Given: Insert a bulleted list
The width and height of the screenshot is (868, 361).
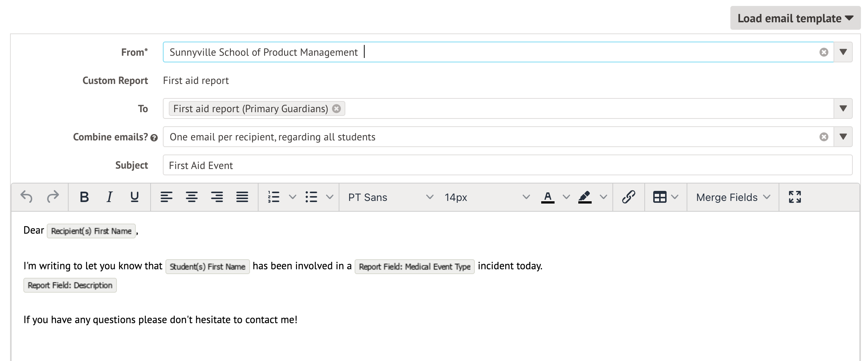Looking at the screenshot, I should point(311,197).
